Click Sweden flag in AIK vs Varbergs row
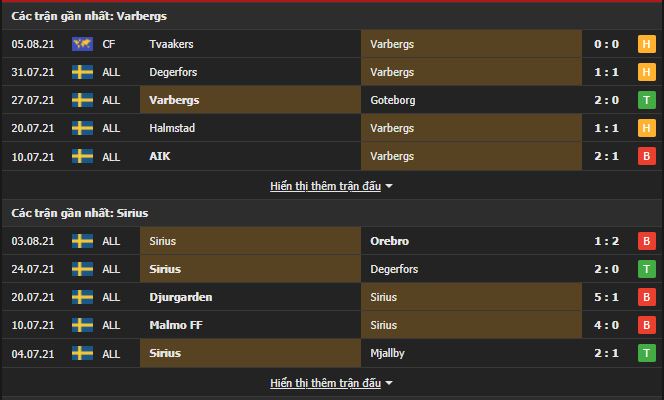The height and width of the screenshot is (400, 664). 82,157
